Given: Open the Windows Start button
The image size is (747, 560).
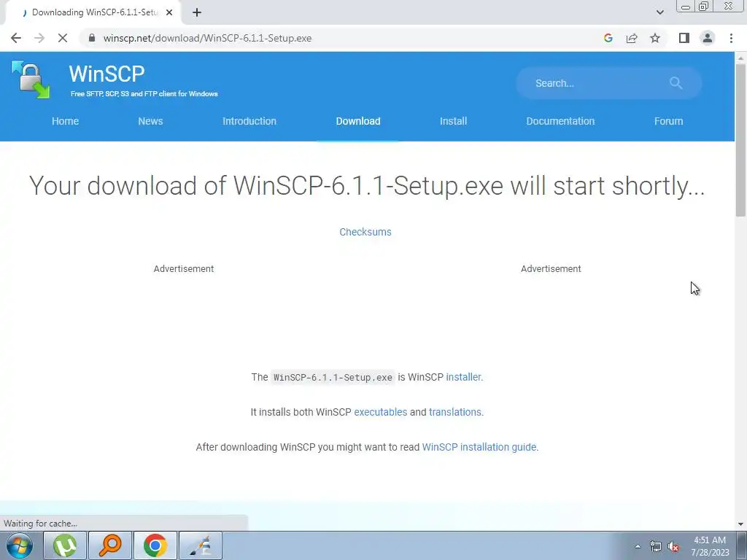Looking at the screenshot, I should click(20, 545).
